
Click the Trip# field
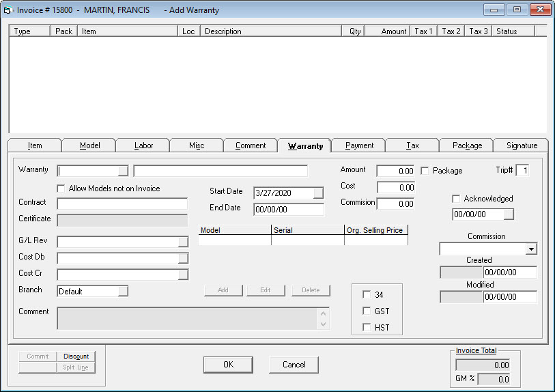point(522,171)
